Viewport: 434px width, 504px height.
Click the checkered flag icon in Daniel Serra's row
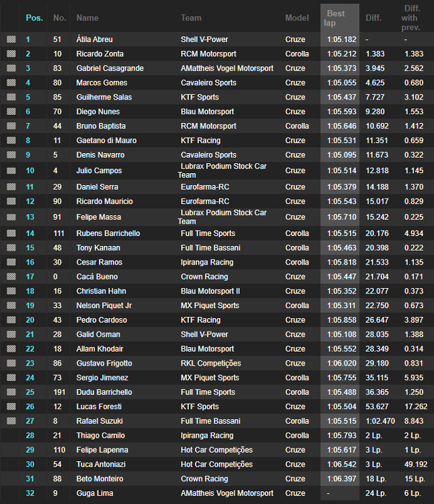coord(11,186)
